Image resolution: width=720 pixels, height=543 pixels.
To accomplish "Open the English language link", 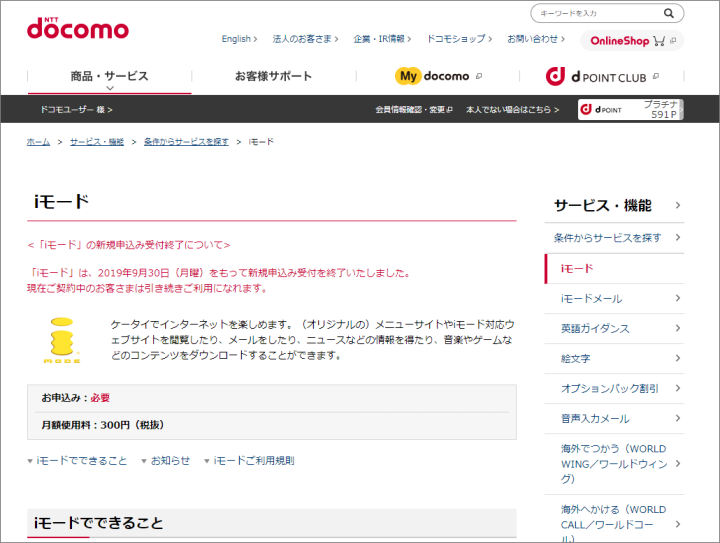I will (x=237, y=39).
